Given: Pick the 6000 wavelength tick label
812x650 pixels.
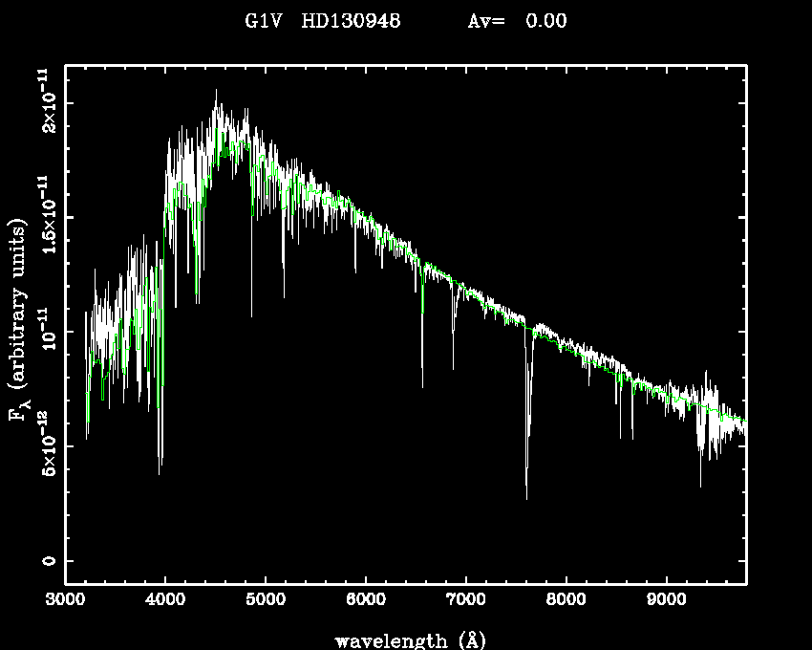Looking at the screenshot, I should [x=366, y=601].
